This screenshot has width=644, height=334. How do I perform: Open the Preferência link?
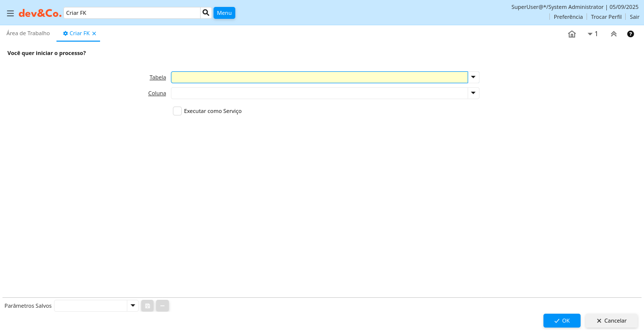568,17
